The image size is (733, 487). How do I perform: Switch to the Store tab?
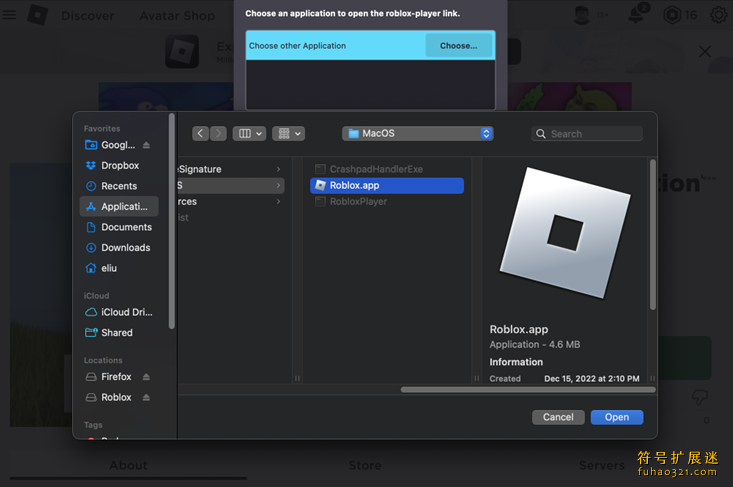click(365, 466)
